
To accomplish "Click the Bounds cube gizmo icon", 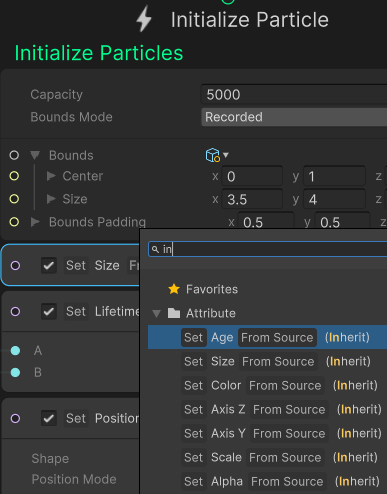I will [213, 155].
